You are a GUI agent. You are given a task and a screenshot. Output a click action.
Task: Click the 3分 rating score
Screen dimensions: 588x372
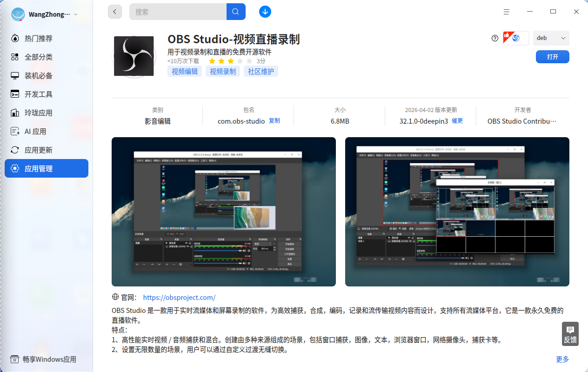point(261,61)
